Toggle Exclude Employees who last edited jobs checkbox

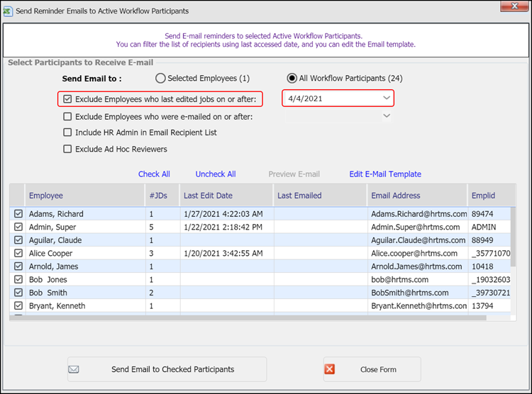tap(67, 99)
